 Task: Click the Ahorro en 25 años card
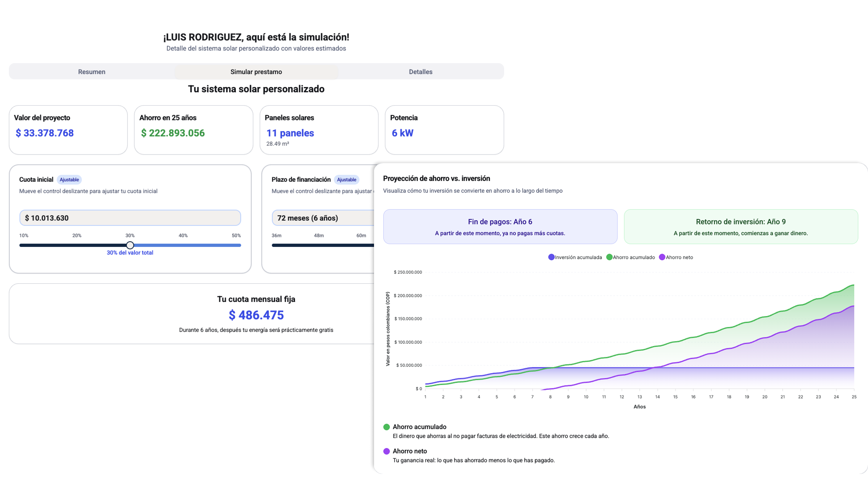[x=193, y=130]
